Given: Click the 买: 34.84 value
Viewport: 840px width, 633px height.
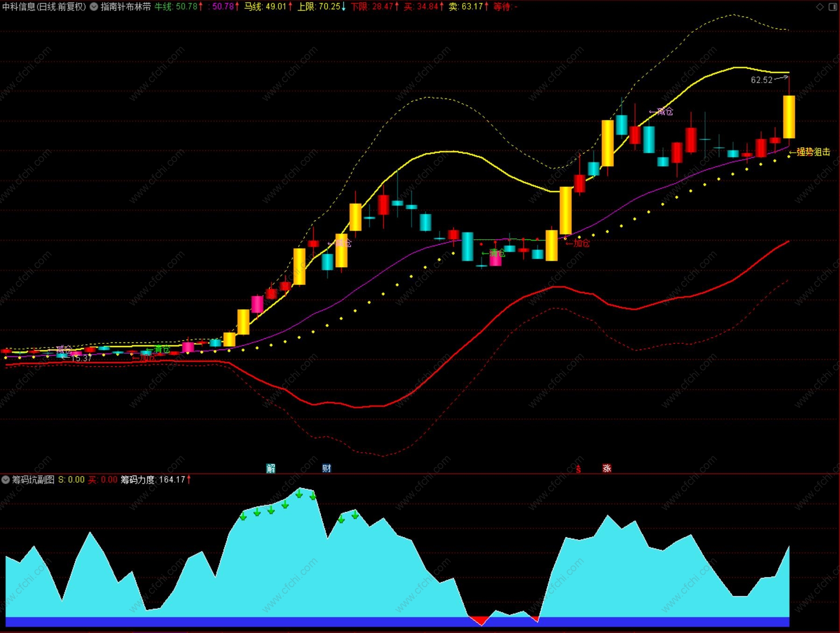Looking at the screenshot, I should click(x=424, y=7).
